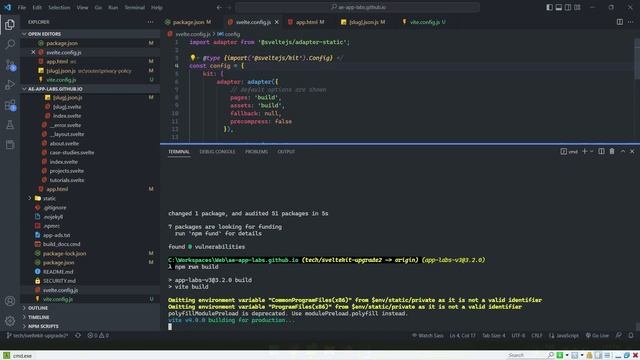
Task: Show the Output panel tab
Action: click(286, 151)
